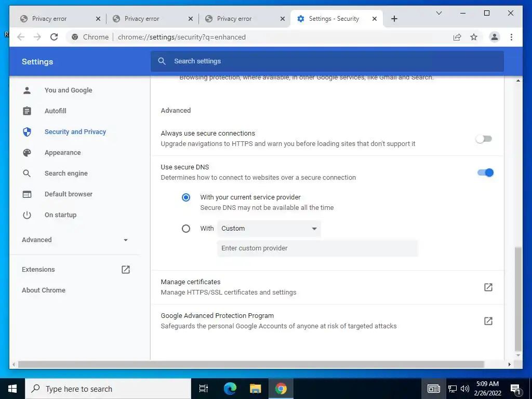The image size is (532, 399).
Task: Click the search magnifier in settings bar
Action: pos(162,61)
